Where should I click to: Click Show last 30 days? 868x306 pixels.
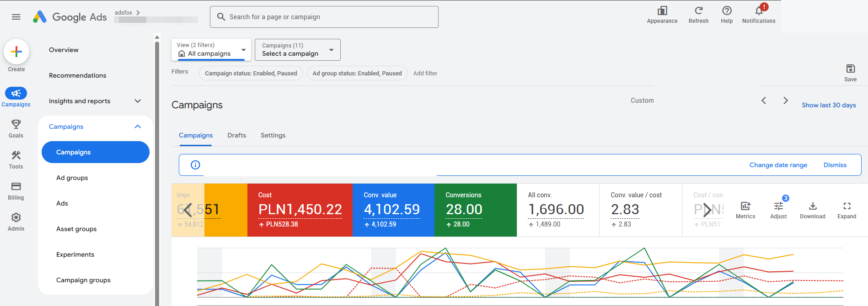pyautogui.click(x=829, y=105)
